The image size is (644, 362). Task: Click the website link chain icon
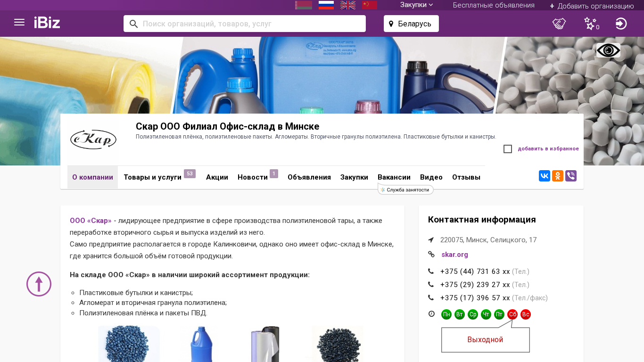[431, 255]
